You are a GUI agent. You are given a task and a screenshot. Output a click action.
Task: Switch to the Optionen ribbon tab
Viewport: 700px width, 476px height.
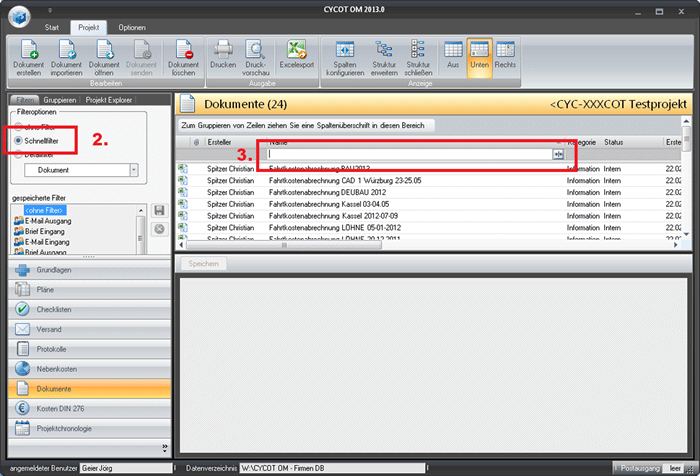[132, 28]
